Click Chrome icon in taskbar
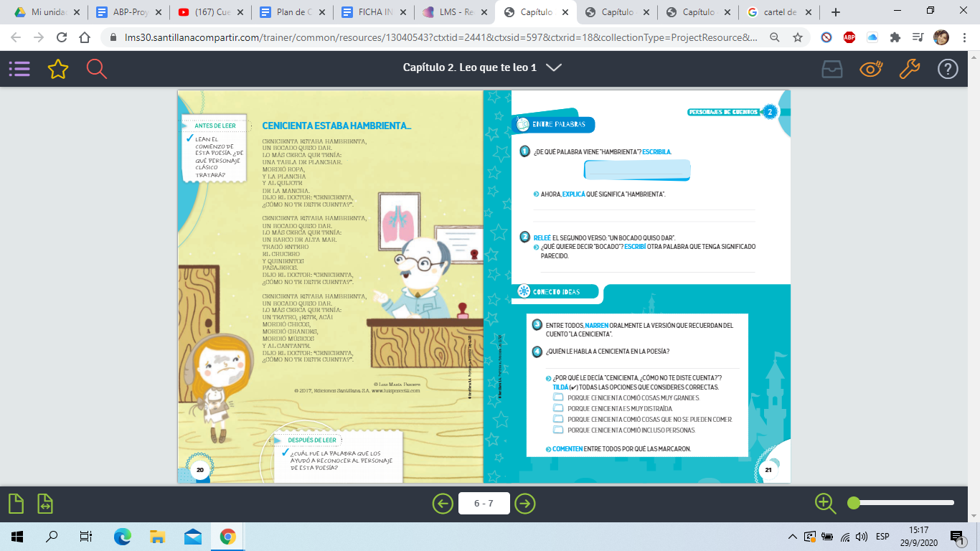980x551 pixels. tap(227, 536)
